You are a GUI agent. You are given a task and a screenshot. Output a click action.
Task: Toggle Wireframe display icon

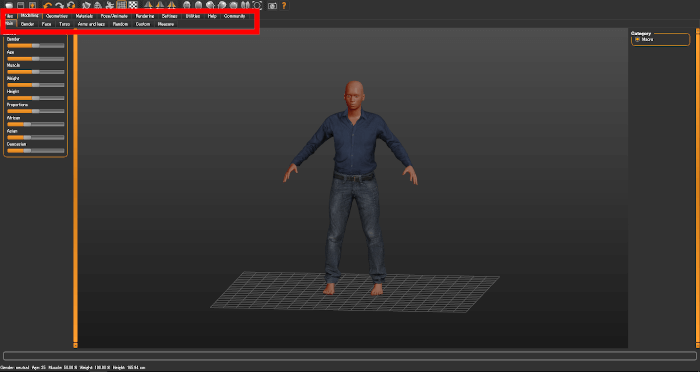click(x=98, y=5)
